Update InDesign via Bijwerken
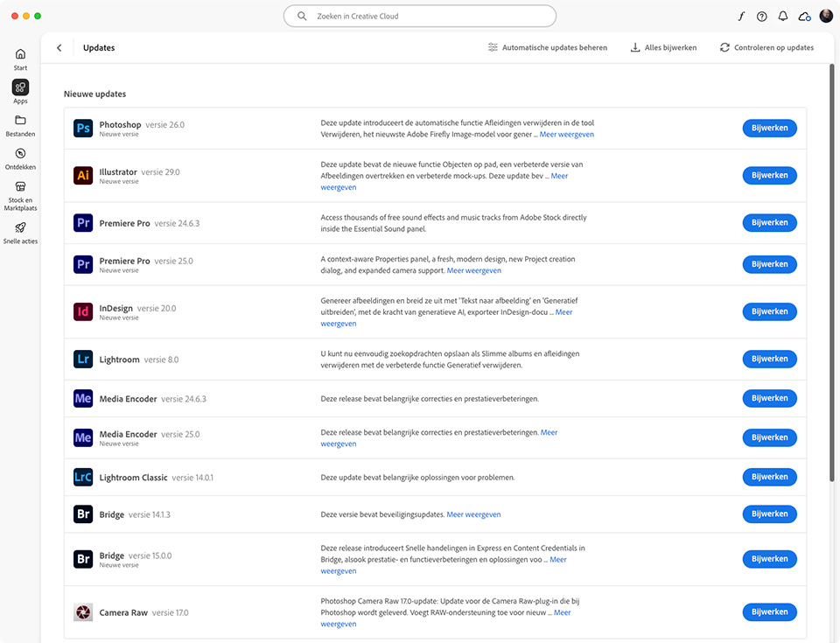The image size is (840, 643). 769,311
